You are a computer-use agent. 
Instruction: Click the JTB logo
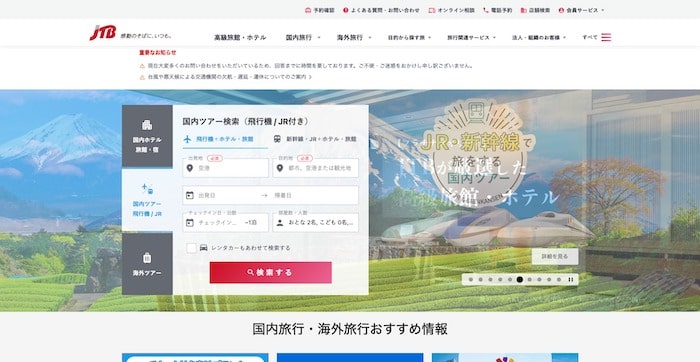103,33
